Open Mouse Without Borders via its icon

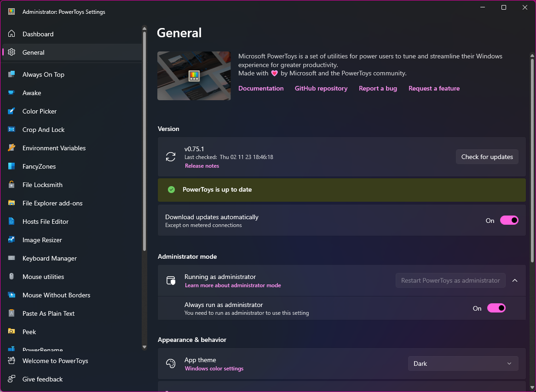[x=12, y=295]
